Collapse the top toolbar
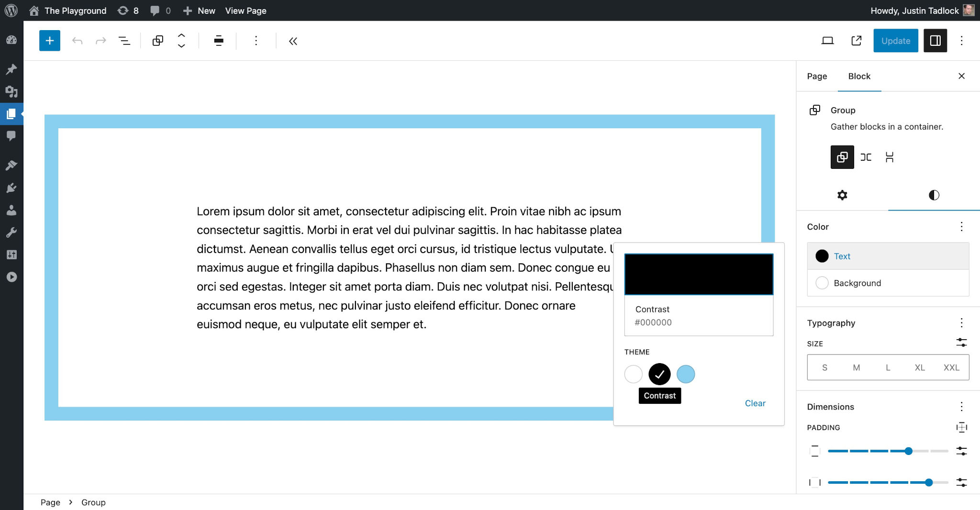Image resolution: width=980 pixels, height=510 pixels. (293, 41)
